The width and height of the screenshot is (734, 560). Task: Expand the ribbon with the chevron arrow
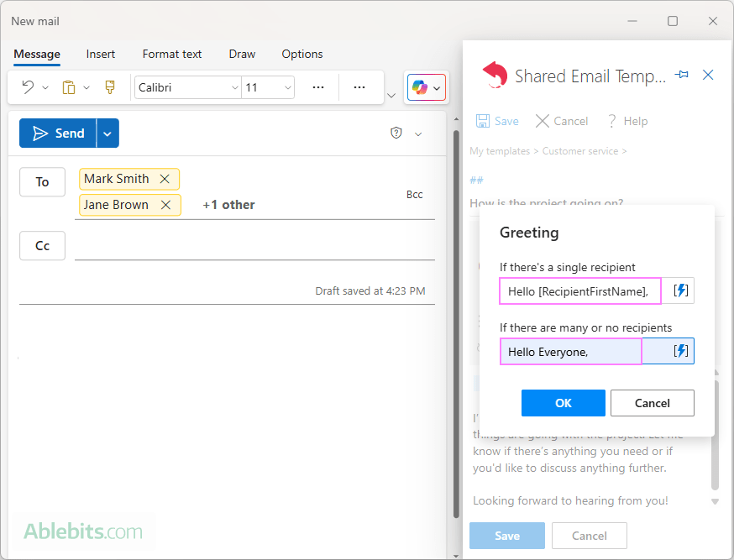click(x=391, y=96)
